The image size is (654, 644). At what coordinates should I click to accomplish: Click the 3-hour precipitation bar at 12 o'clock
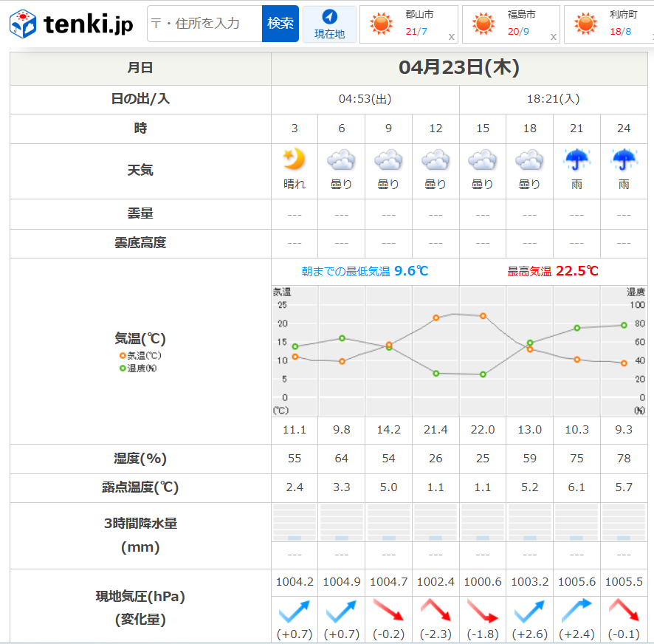coord(436,537)
